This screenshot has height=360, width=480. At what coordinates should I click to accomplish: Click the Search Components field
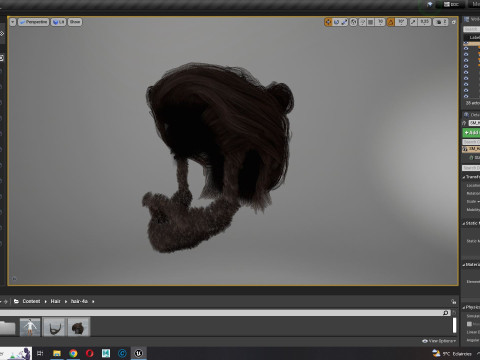471,142
